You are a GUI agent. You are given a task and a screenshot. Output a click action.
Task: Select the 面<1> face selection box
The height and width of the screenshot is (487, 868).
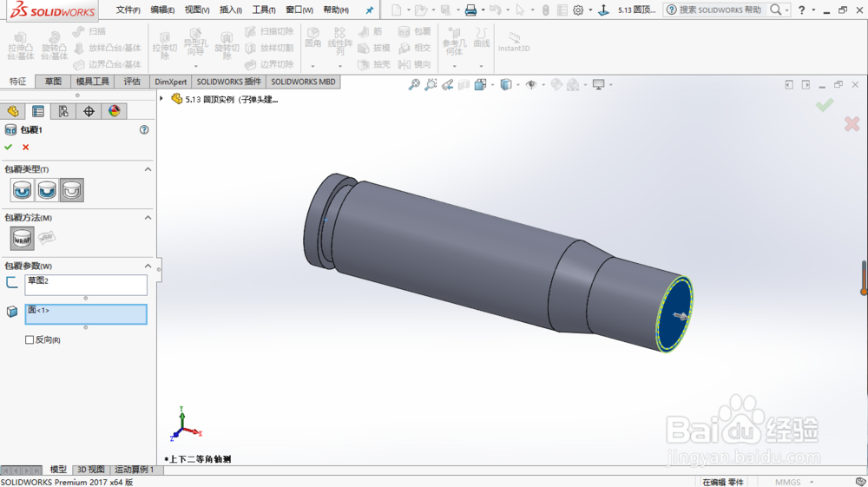point(86,314)
